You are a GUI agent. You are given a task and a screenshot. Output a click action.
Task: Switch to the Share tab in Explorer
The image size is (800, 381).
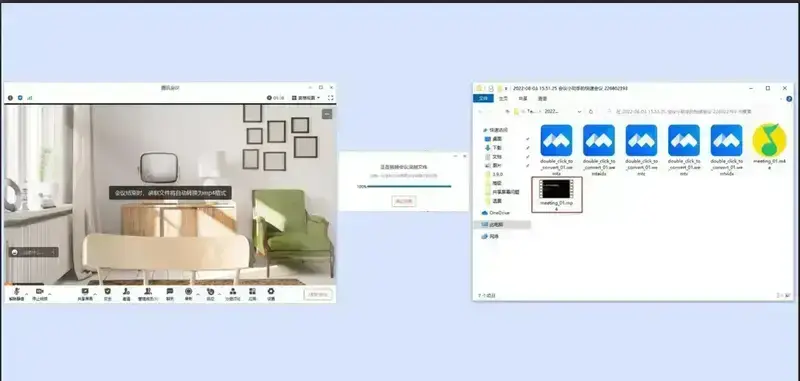(523, 98)
